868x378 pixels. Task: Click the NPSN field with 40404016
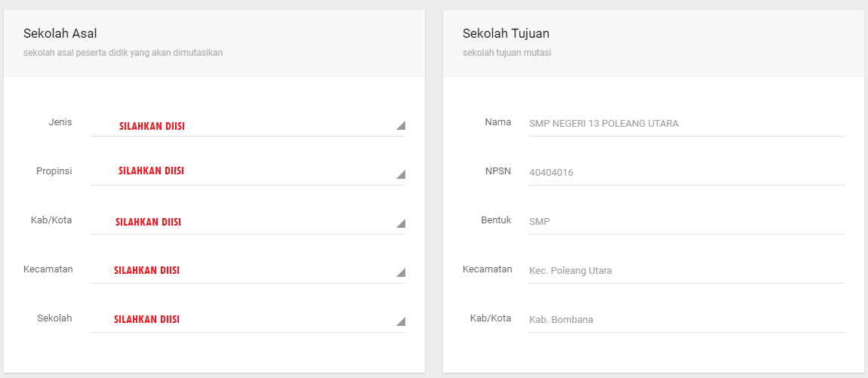[x=686, y=173]
